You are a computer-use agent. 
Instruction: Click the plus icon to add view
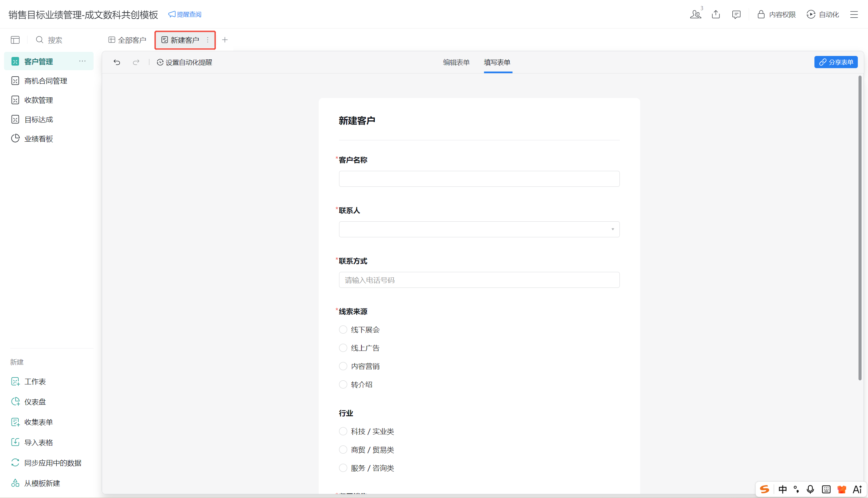point(225,40)
